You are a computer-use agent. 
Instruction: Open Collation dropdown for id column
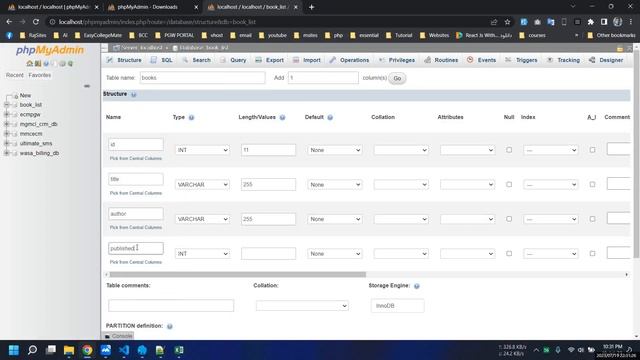[x=401, y=150]
